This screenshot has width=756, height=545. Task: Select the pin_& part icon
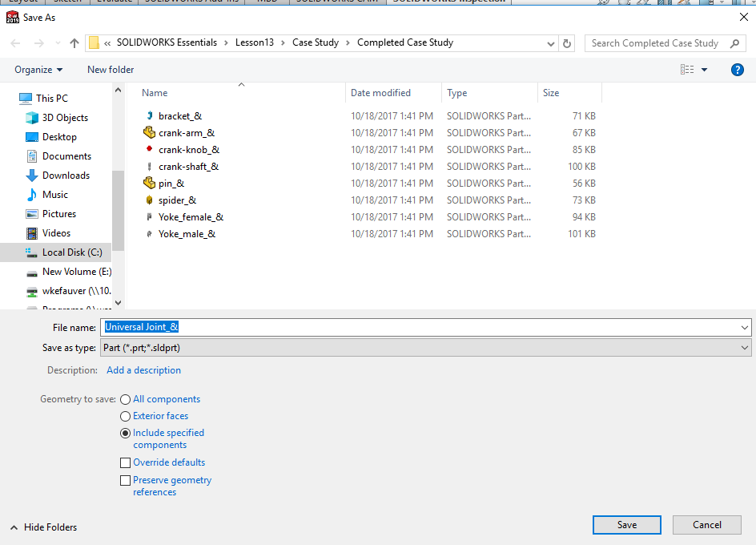tap(150, 183)
